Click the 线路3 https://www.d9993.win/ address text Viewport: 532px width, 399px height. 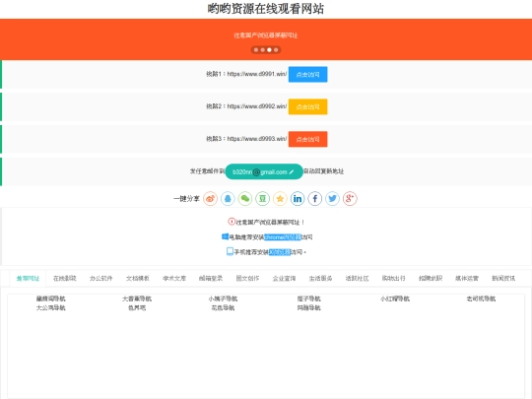[246, 139]
